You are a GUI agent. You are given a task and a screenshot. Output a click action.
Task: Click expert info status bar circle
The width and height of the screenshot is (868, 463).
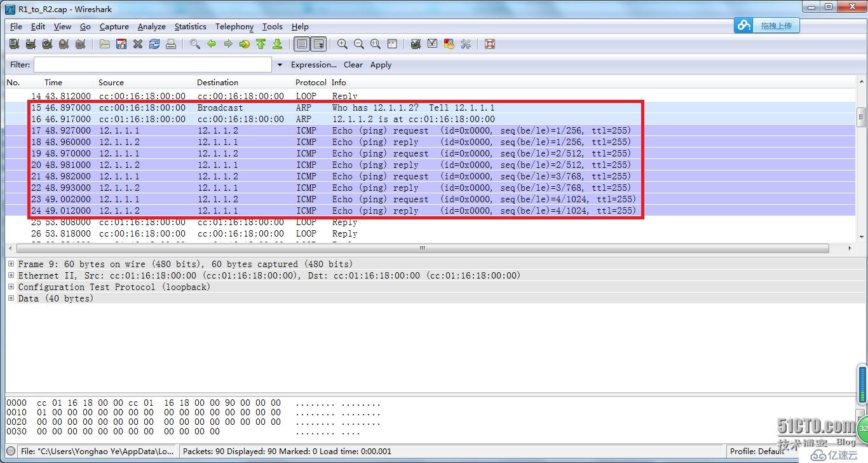[11, 452]
